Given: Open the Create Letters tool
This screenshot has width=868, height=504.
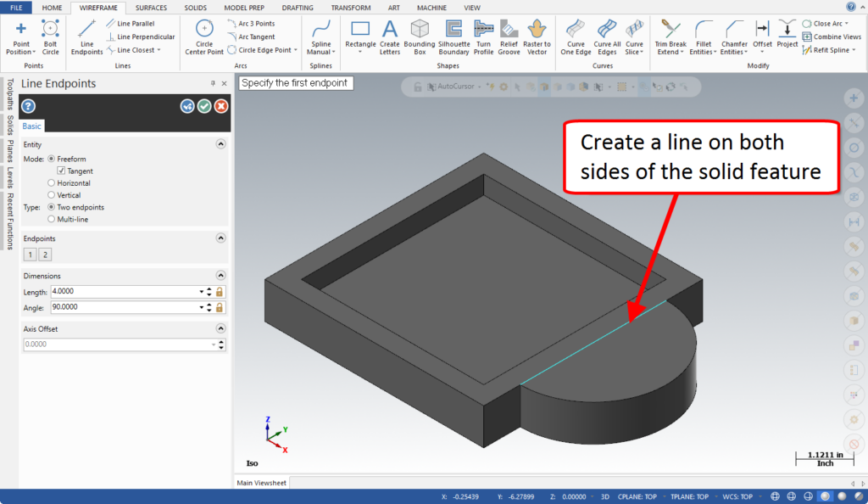Looking at the screenshot, I should point(389,37).
